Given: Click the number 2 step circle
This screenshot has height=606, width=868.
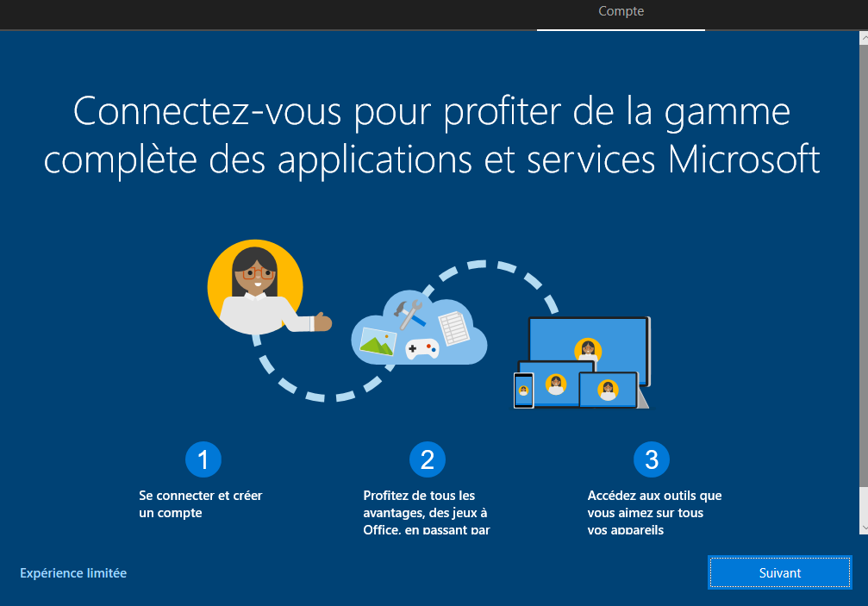Looking at the screenshot, I should (x=428, y=459).
